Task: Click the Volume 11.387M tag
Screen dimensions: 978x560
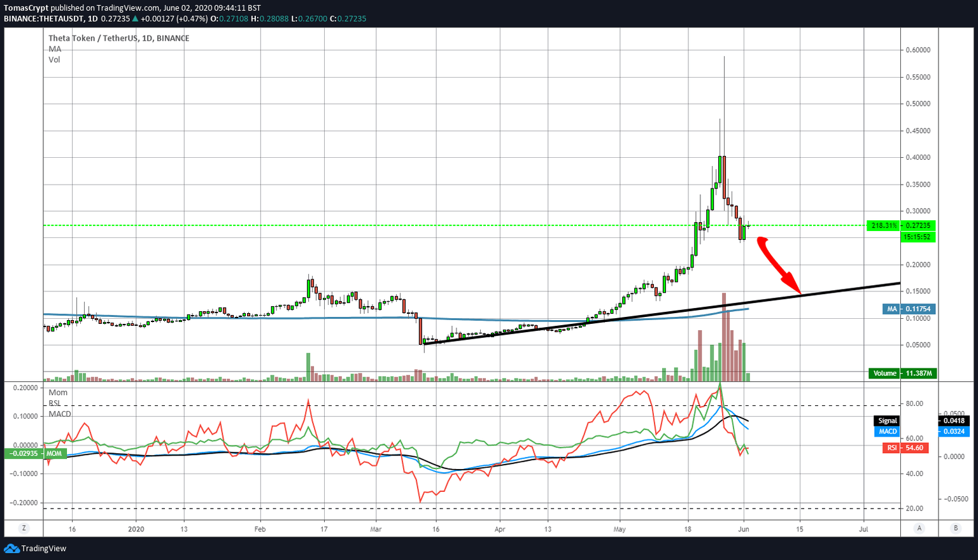Action: point(902,374)
